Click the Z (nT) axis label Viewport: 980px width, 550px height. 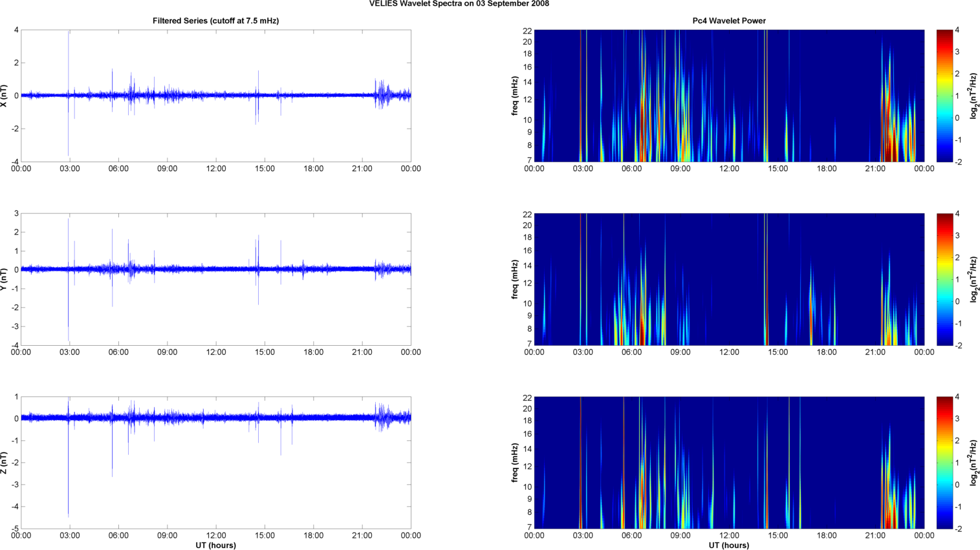click(5, 463)
